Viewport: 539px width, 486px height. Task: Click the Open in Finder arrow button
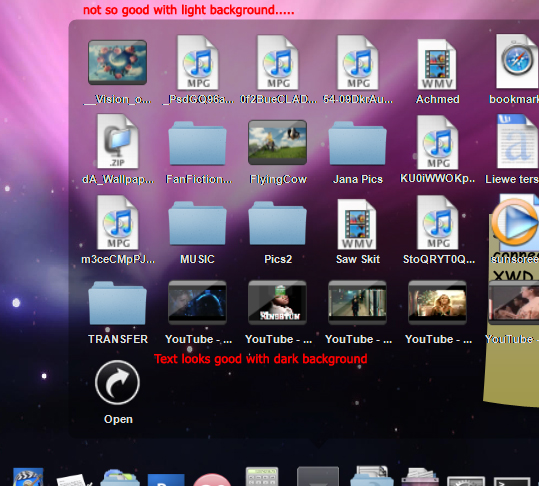click(x=117, y=383)
